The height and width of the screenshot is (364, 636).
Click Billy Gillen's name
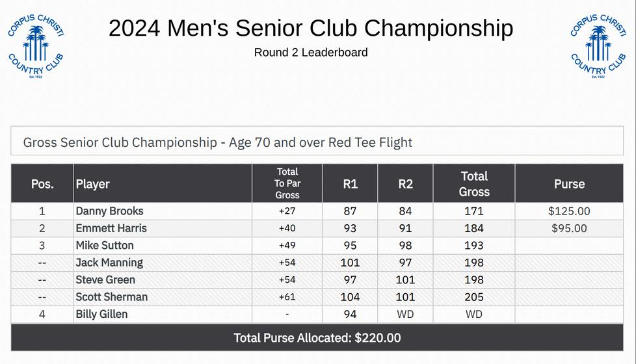[101, 315]
